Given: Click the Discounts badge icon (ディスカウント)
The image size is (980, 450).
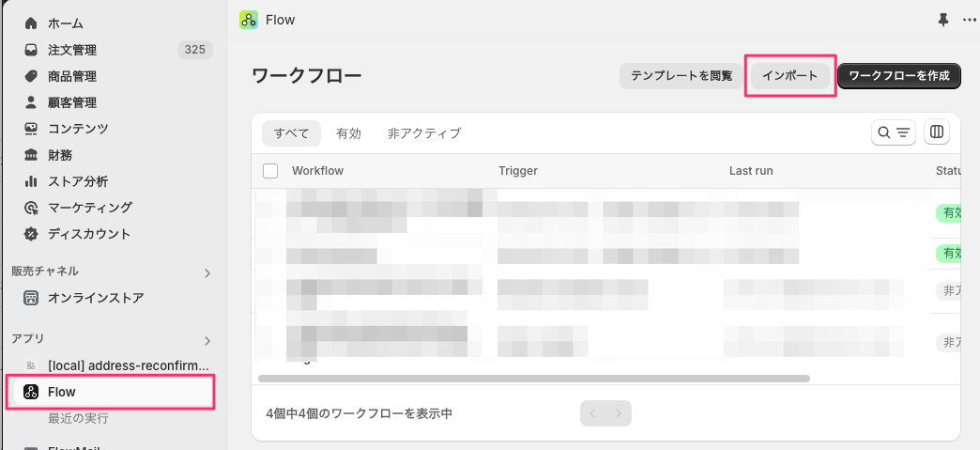Looking at the screenshot, I should 31,234.
